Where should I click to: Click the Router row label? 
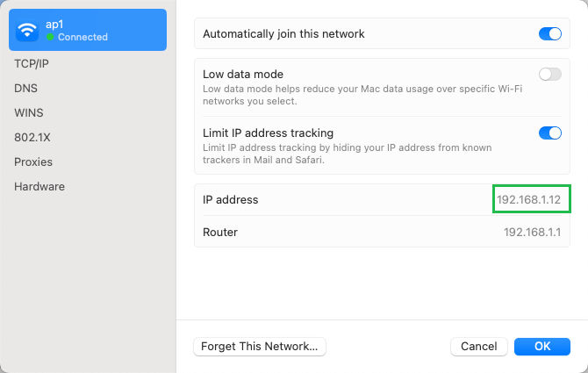click(220, 232)
